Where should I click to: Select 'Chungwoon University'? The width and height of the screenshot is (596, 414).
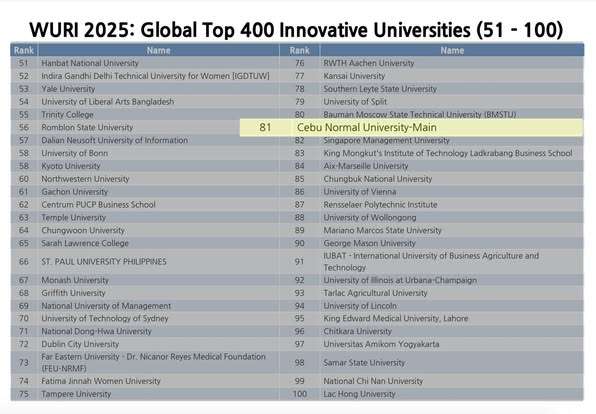(83, 230)
